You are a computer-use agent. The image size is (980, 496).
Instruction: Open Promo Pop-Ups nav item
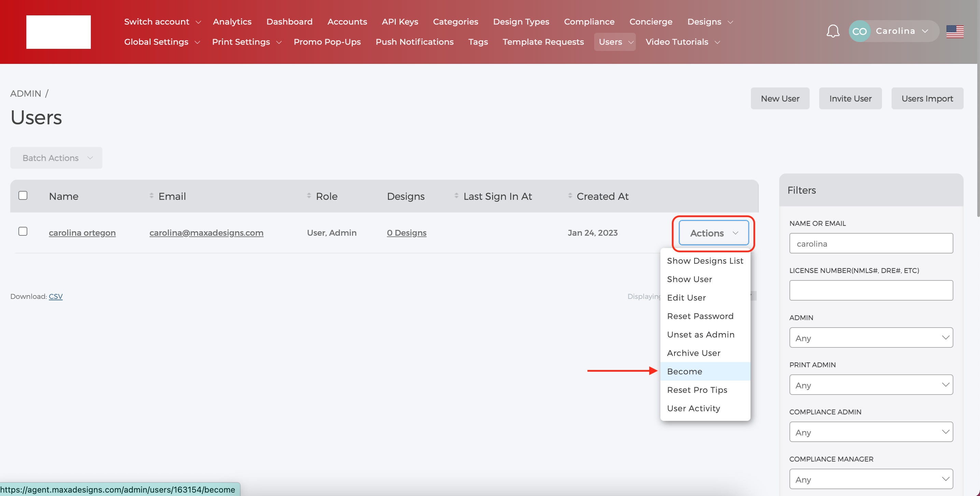(327, 42)
